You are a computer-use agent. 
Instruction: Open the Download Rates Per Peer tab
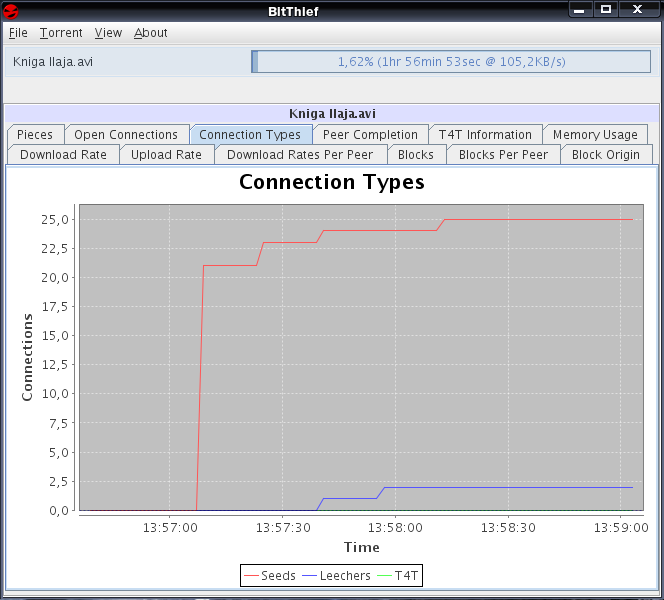[300, 155]
